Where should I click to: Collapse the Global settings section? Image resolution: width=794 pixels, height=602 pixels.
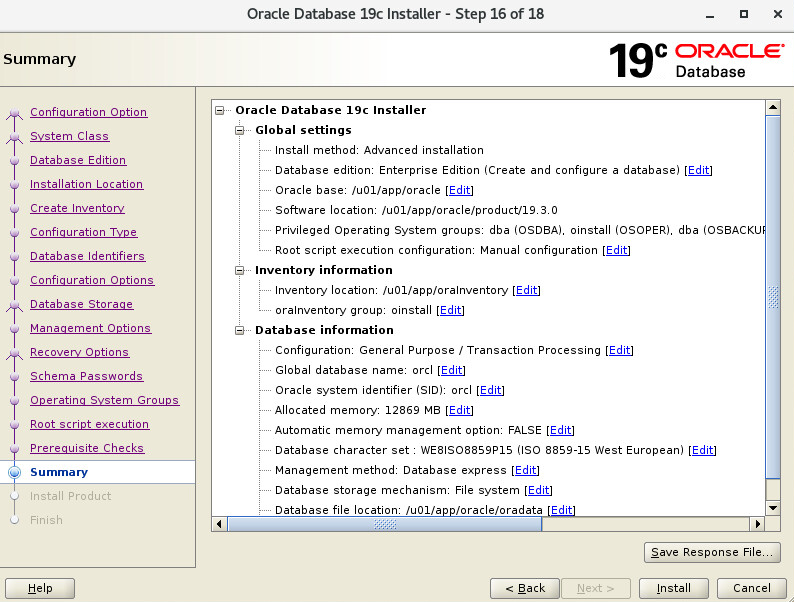click(240, 131)
